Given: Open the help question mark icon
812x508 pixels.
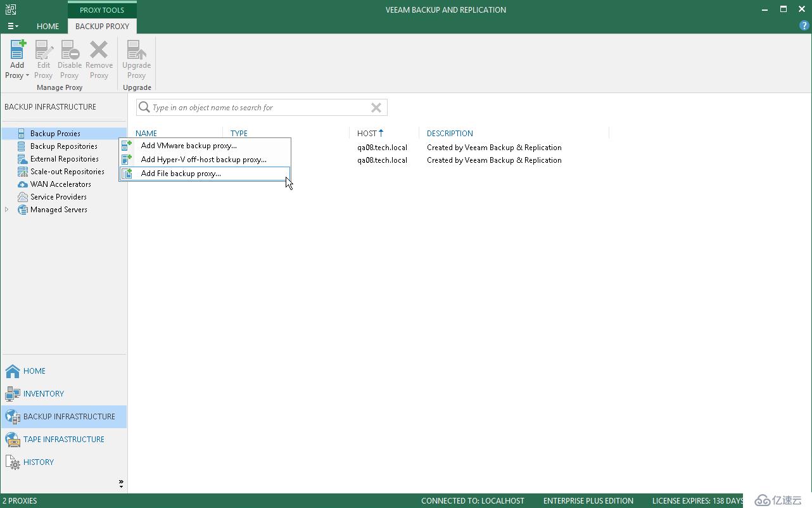Looking at the screenshot, I should tap(804, 27).
